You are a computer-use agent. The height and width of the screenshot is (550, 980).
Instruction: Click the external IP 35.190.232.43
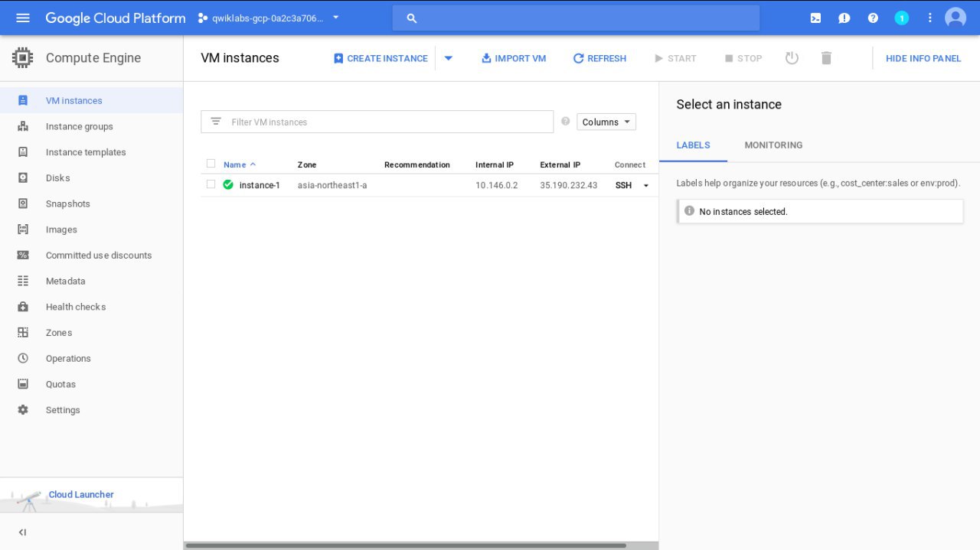[568, 185]
